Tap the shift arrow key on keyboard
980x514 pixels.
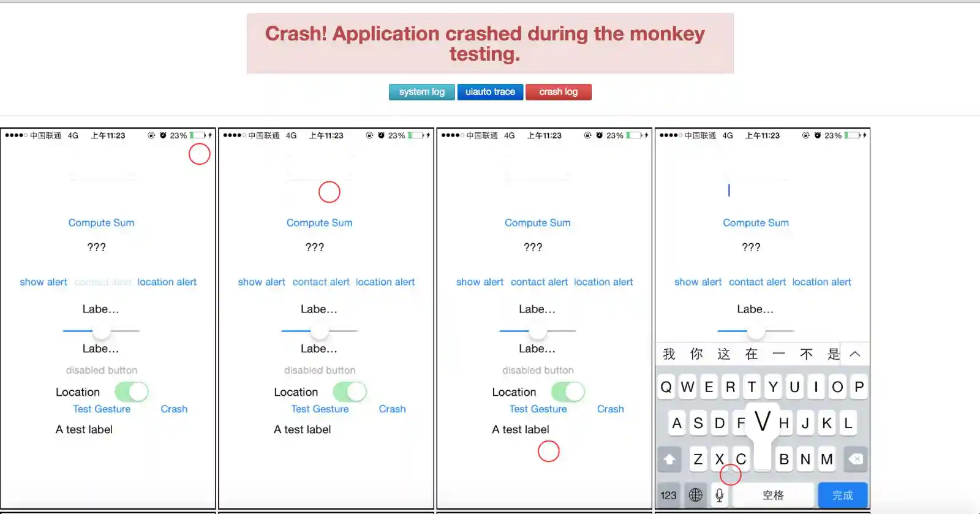pos(669,459)
